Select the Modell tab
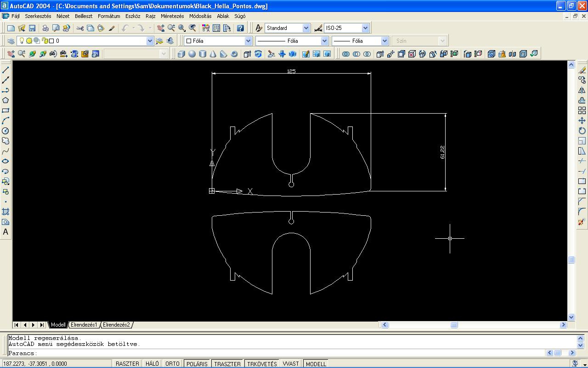 pyautogui.click(x=58, y=325)
